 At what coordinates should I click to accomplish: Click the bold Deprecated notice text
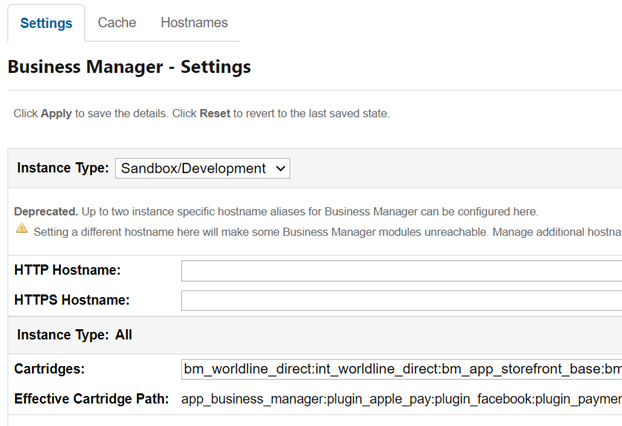coord(46,212)
